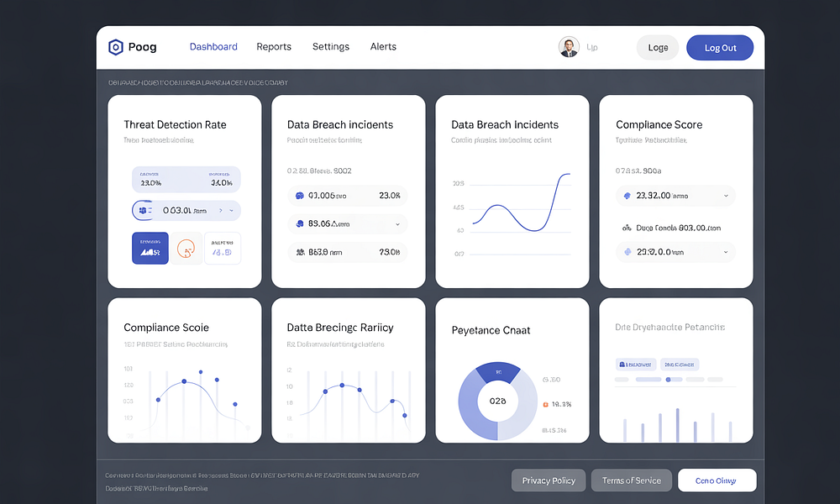Toggle the first blue filter chip in bottom-right card
This screenshot has height=504, width=840.
pyautogui.click(x=635, y=365)
